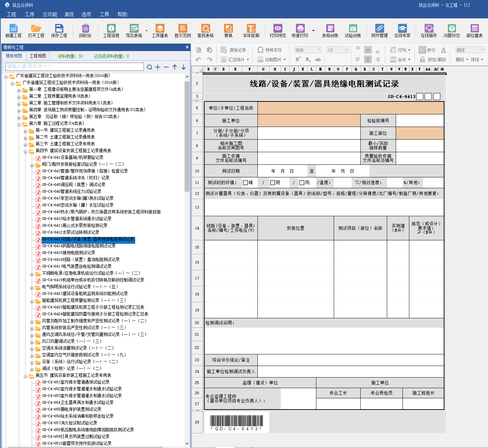Check the 雨 weather checkbox

(x=302, y=183)
